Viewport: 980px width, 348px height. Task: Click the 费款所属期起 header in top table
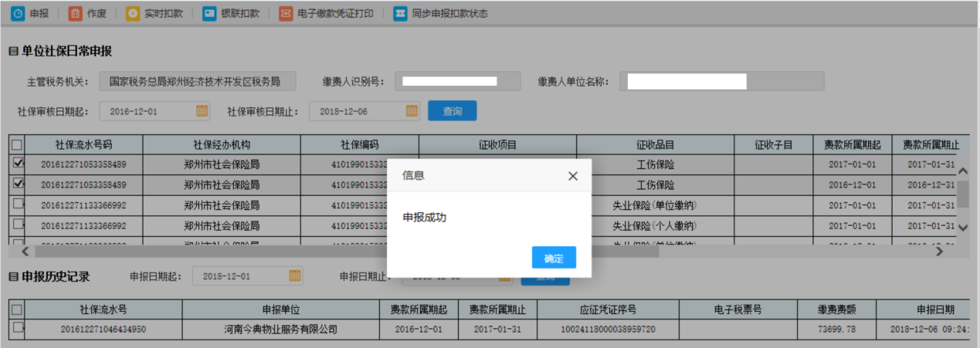[x=853, y=144]
